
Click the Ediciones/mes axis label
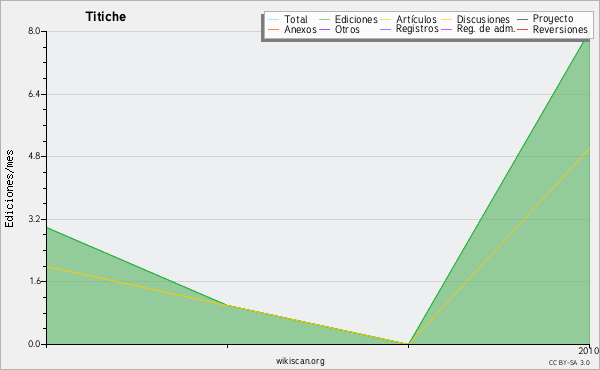tap(9, 189)
